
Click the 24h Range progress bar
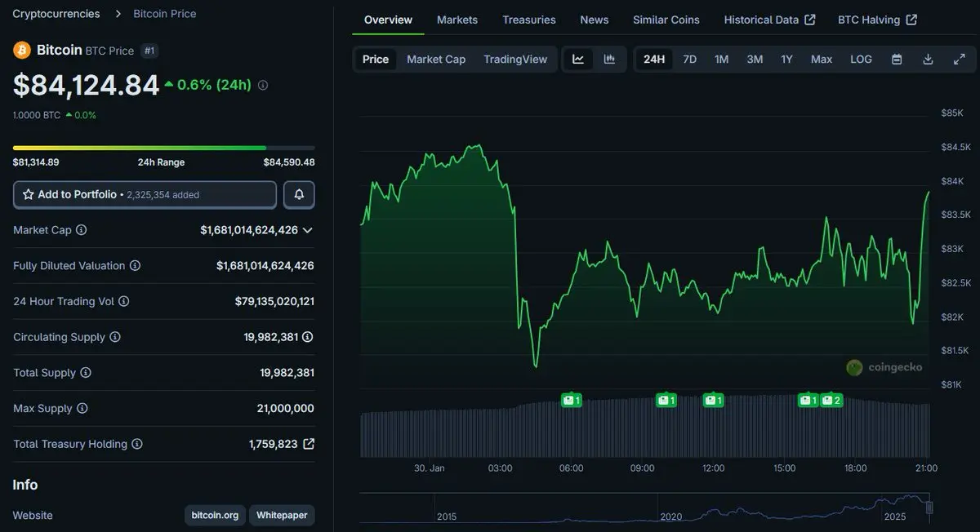163,148
